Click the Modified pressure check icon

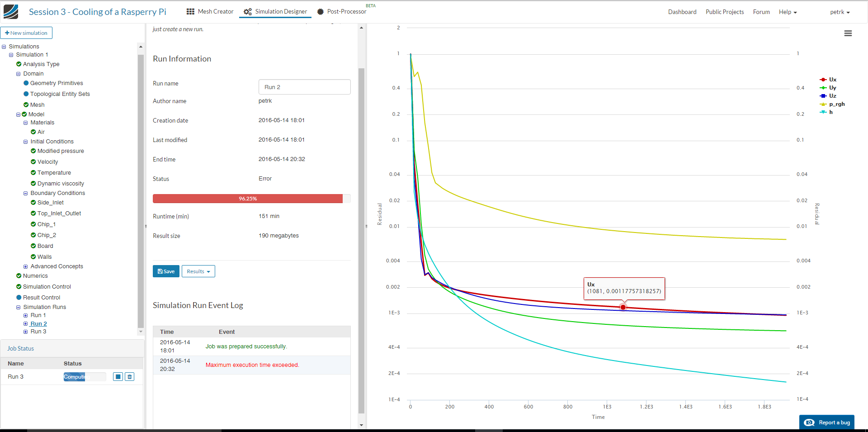tap(33, 151)
